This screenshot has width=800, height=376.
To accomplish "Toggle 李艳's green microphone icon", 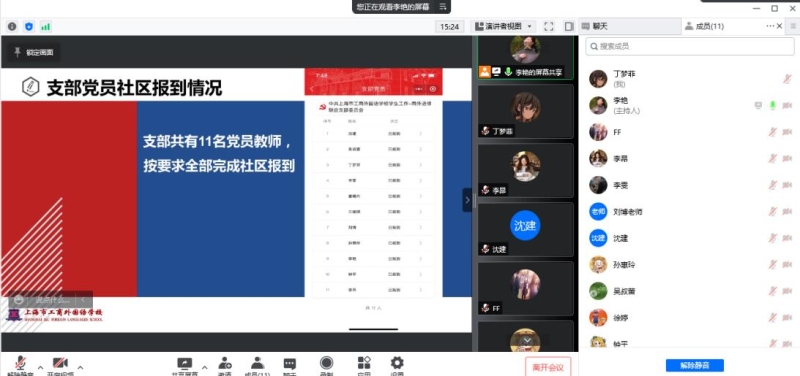I will pyautogui.click(x=772, y=105).
